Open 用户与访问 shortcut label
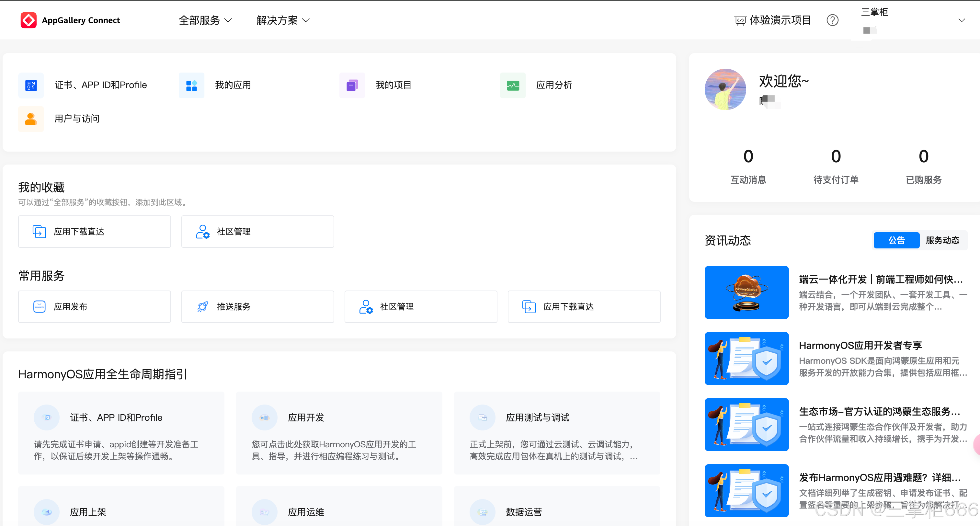The height and width of the screenshot is (526, 980). tap(77, 119)
